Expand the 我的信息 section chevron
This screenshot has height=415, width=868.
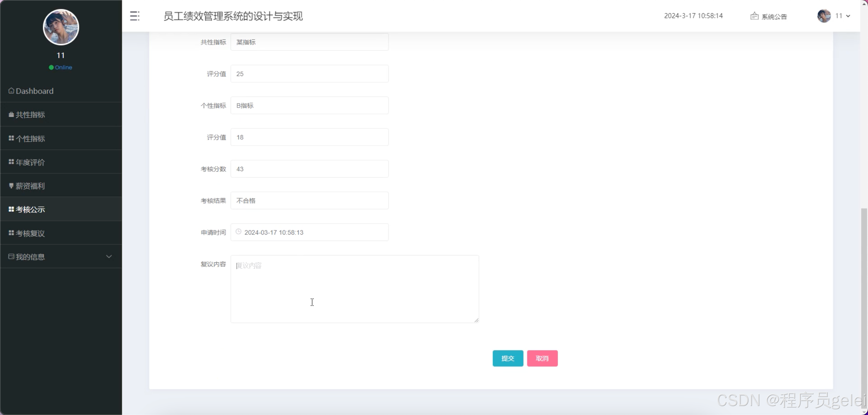pos(109,257)
